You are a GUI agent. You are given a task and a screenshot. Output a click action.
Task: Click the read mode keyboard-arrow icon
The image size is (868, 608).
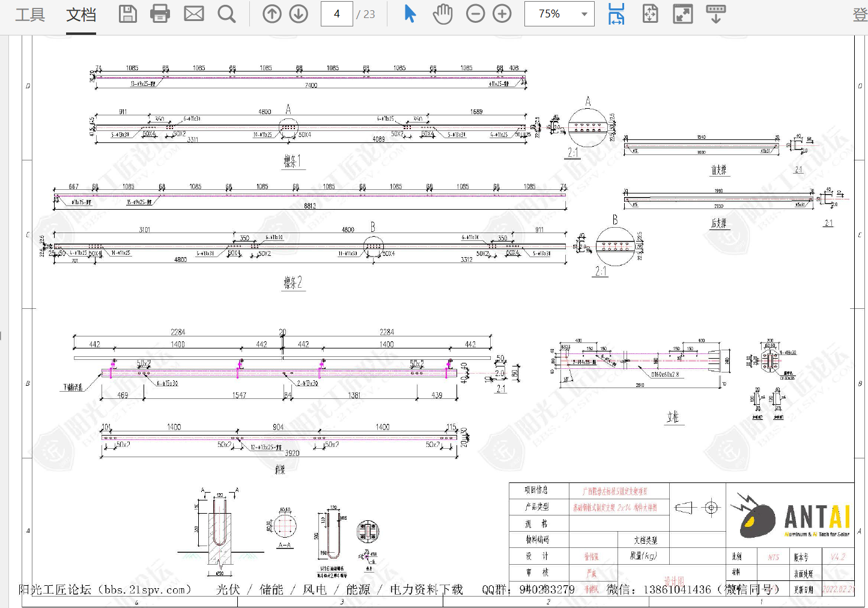(x=715, y=14)
